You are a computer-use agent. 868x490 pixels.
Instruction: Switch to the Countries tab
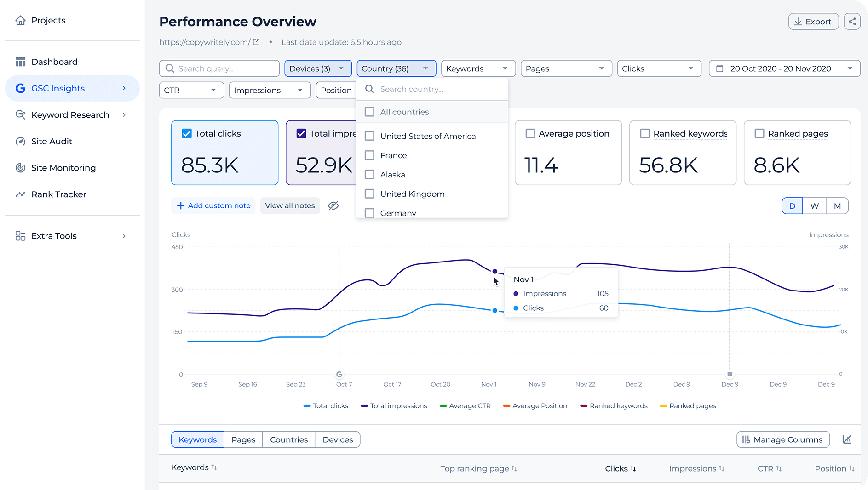tap(289, 439)
